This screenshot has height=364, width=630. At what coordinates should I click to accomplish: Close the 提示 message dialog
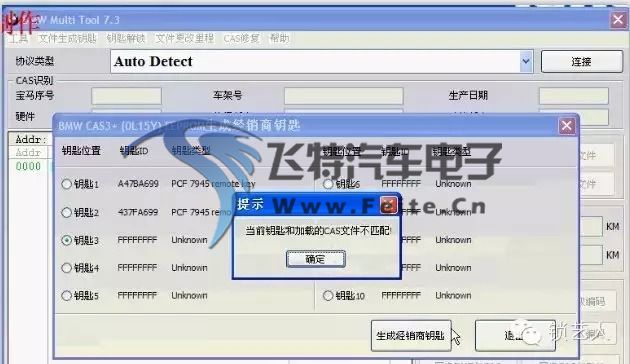[389, 205]
